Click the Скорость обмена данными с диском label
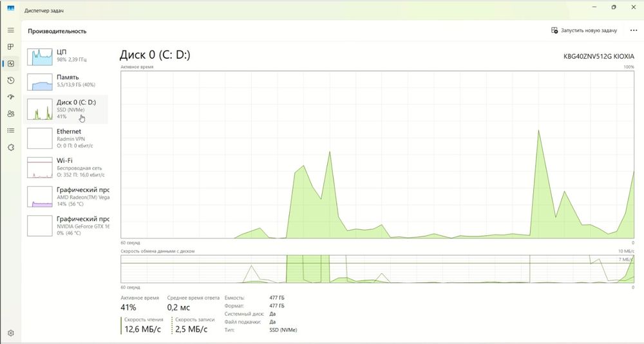 point(158,251)
